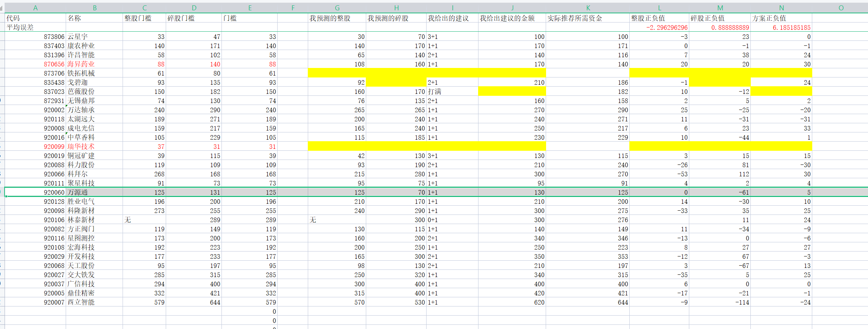Click the name cell 戈碧迦
868x329 pixels.
94,82
